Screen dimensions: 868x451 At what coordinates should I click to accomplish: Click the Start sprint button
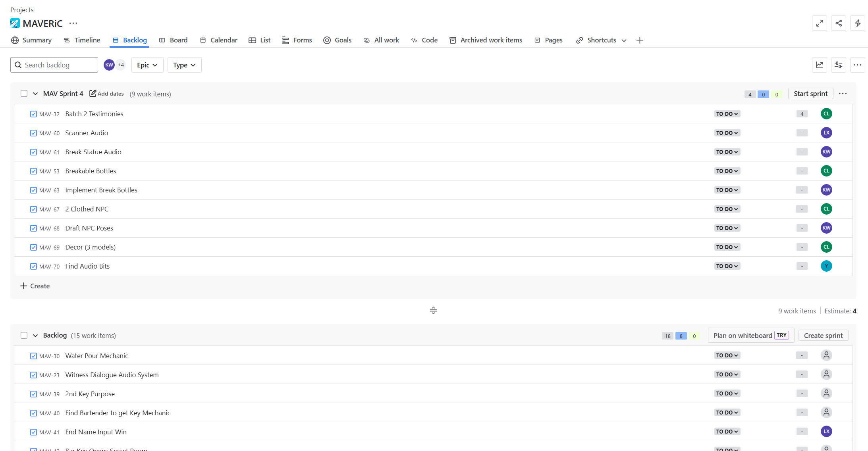click(810, 94)
